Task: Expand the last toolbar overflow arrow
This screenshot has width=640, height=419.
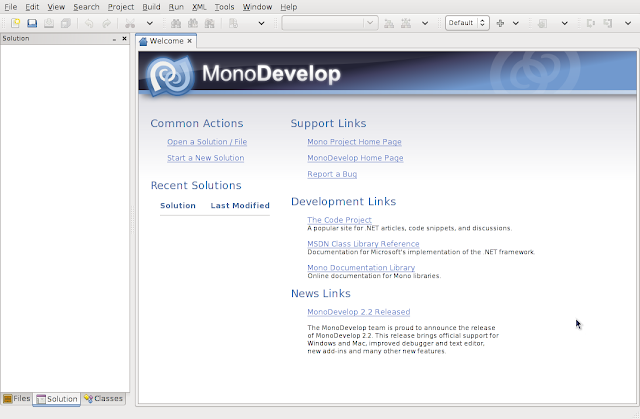Action: click(628, 23)
